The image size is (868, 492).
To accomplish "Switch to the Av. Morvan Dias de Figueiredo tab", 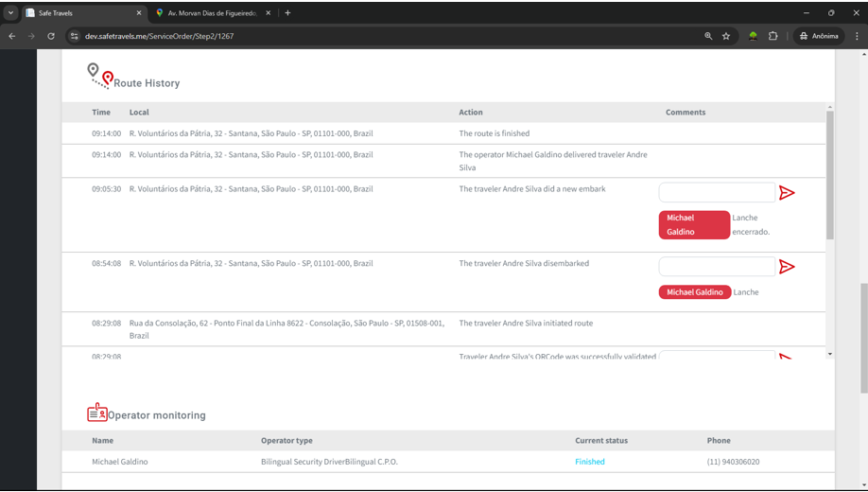I will click(213, 13).
